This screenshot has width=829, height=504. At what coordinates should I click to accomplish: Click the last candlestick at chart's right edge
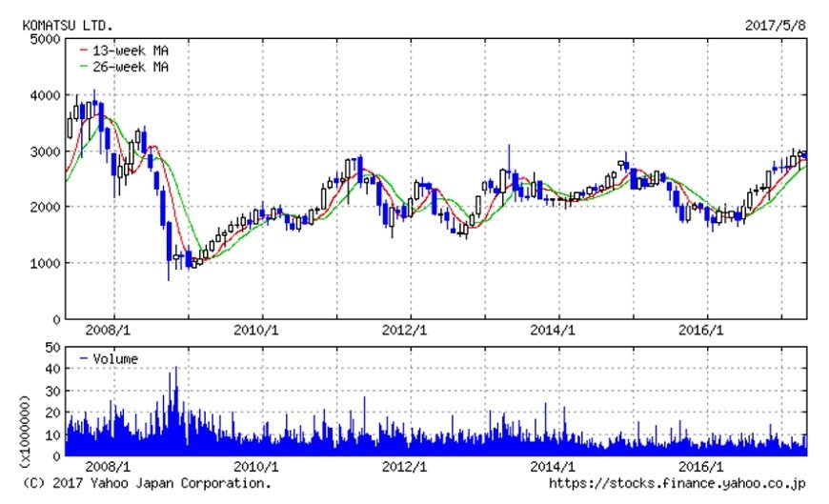click(804, 155)
